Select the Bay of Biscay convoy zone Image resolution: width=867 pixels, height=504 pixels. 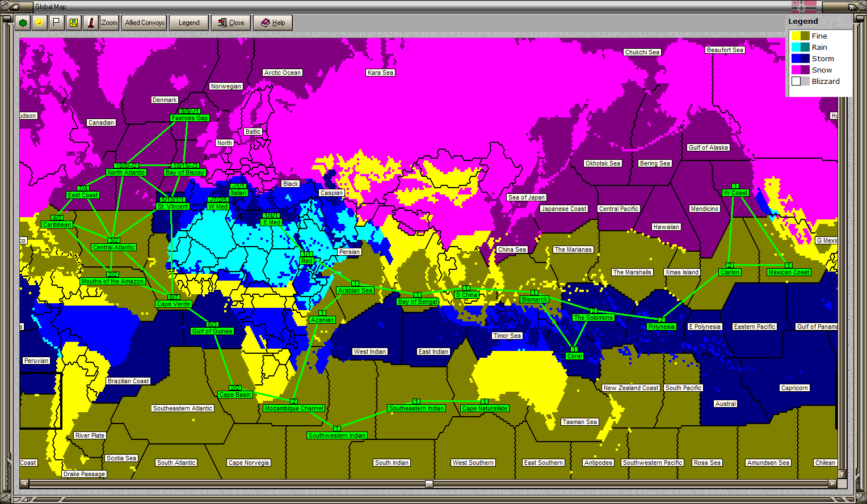click(184, 172)
